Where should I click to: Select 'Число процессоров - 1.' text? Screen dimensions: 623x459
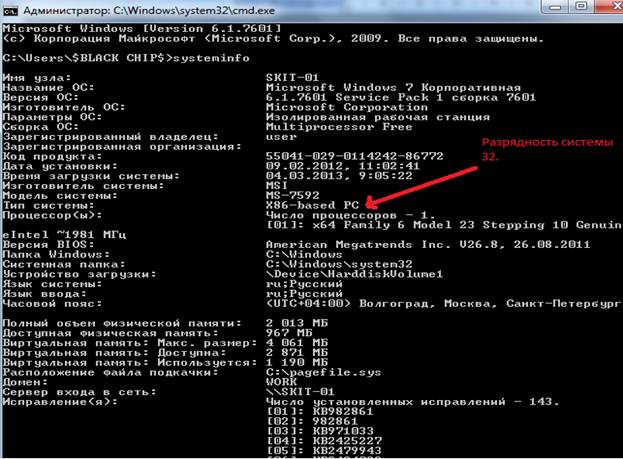pos(350,215)
